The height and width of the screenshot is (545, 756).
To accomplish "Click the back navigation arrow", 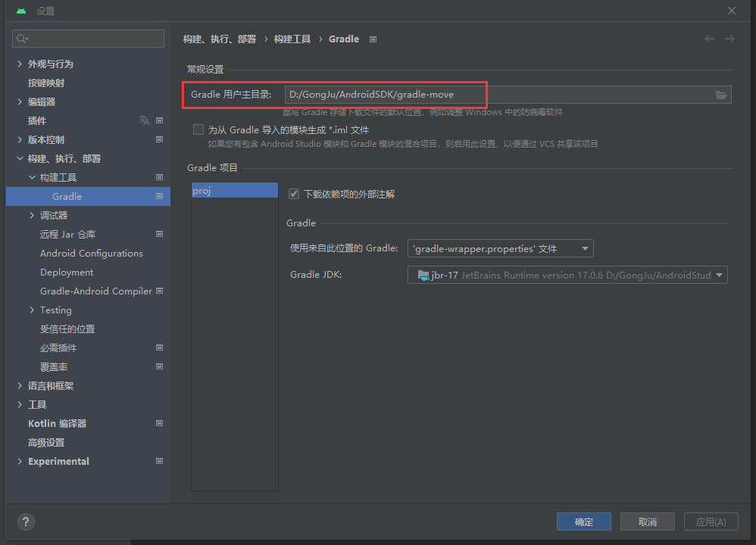I will [x=709, y=39].
